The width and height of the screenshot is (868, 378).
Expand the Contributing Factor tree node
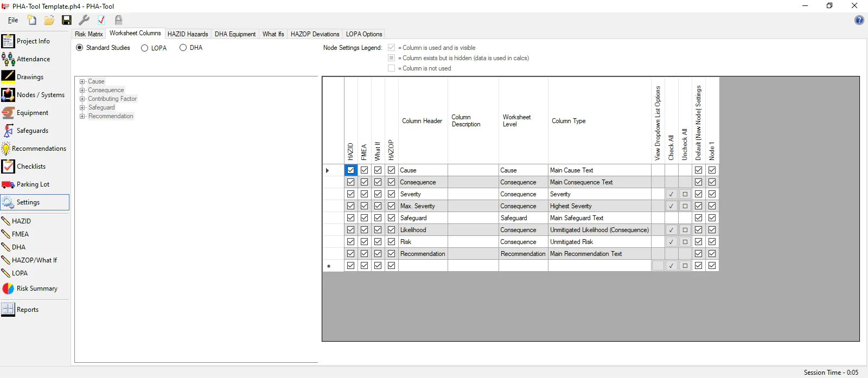coord(82,99)
